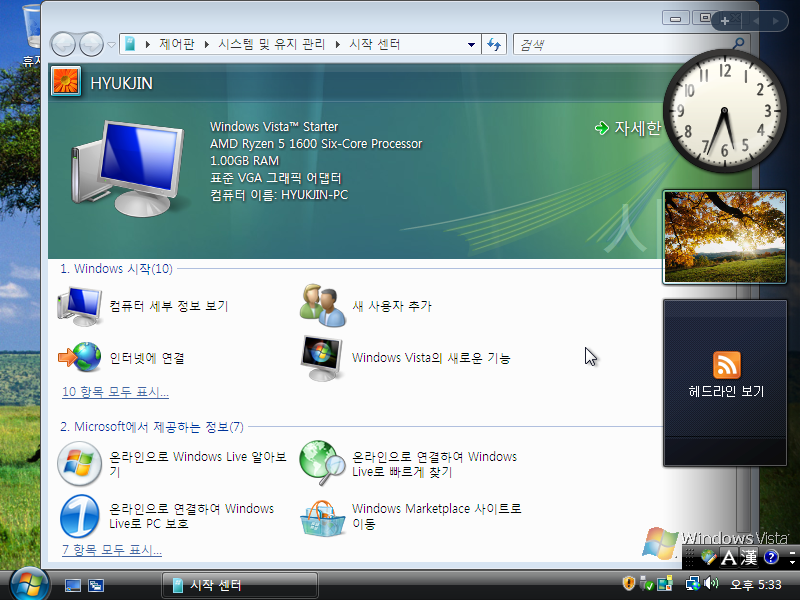This screenshot has width=800, height=600.
Task: Open the network connection tray icon
Action: pos(692,583)
